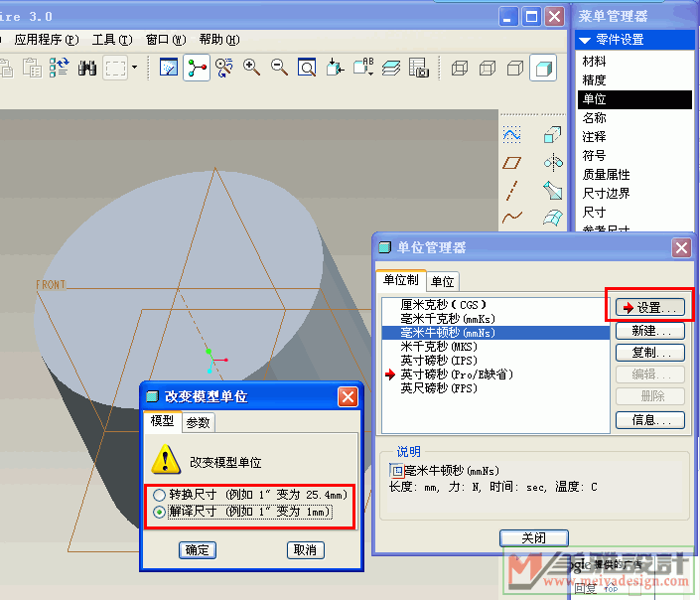Screen dimensions: 700x600
Task: Click the datum axis tool icon
Action: 511,190
